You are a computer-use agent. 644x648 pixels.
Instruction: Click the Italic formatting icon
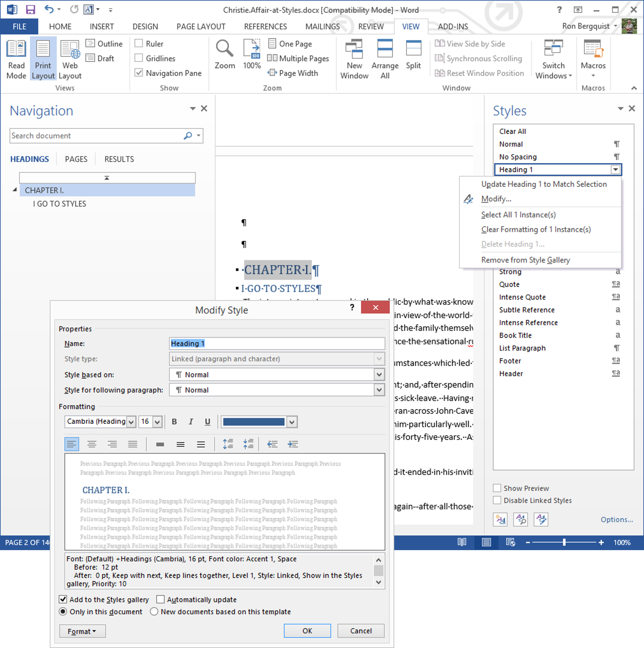[x=191, y=422]
